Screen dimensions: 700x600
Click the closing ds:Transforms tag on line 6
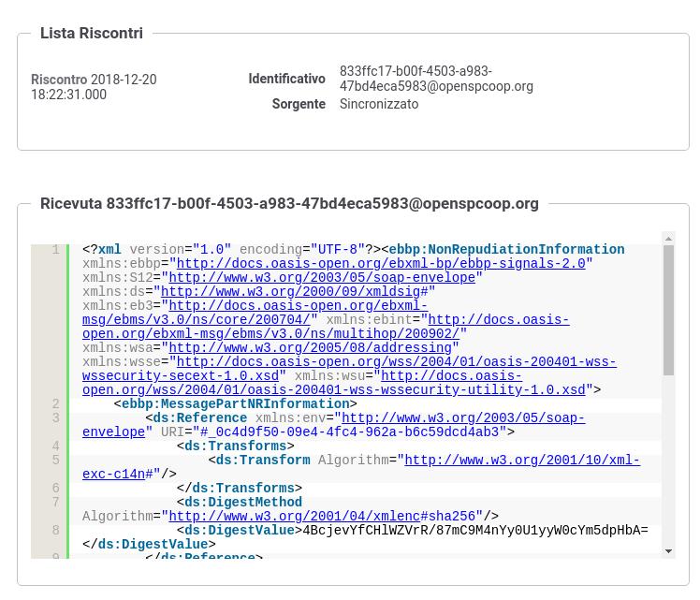pyautogui.click(x=240, y=488)
